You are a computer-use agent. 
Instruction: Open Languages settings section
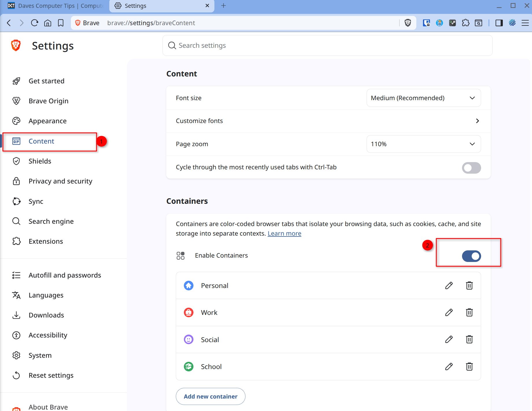pos(46,295)
